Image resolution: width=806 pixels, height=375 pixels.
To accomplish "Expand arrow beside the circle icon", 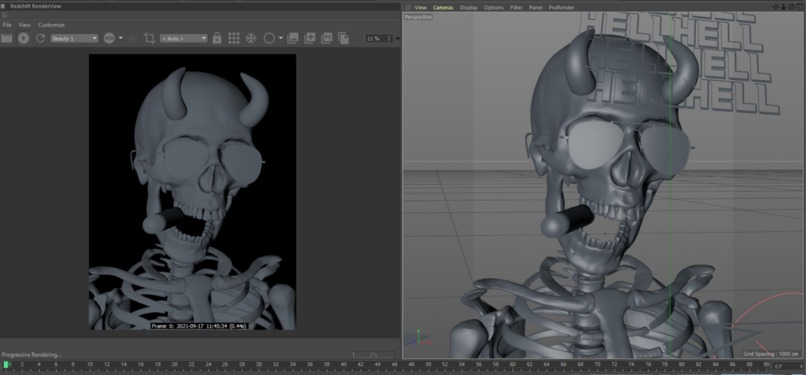I will pyautogui.click(x=281, y=38).
